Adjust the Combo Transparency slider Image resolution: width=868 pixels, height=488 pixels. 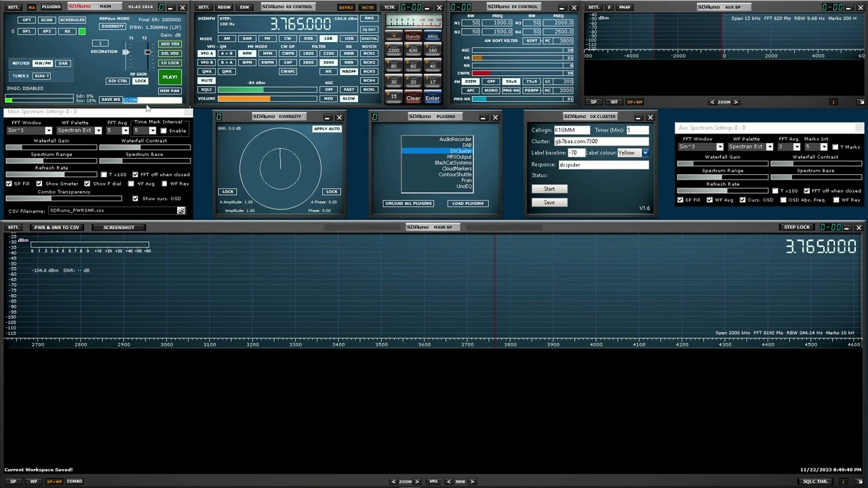64,199
